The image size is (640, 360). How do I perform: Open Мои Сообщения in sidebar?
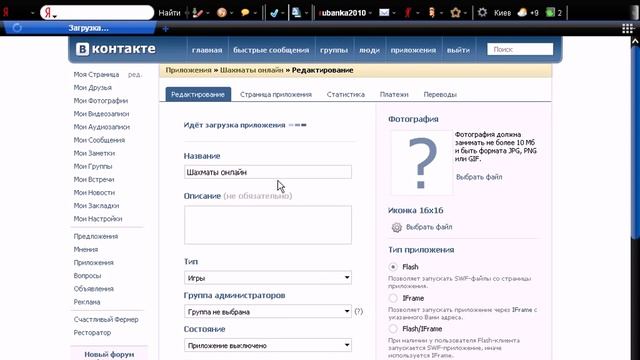(x=99, y=140)
